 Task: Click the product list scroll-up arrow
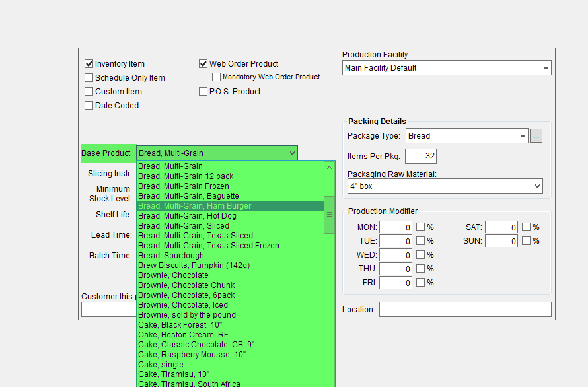pos(329,167)
